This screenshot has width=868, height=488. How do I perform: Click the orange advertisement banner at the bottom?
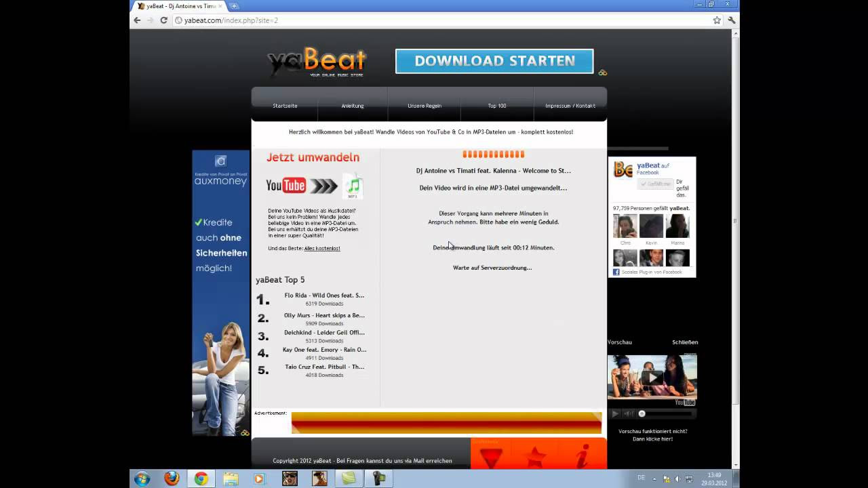pos(446,423)
